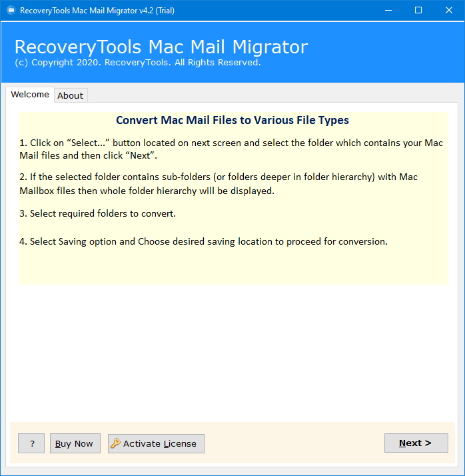Screen dimensions: 465x476
Task: Open the Buy Now purchase button
Action: [75, 443]
